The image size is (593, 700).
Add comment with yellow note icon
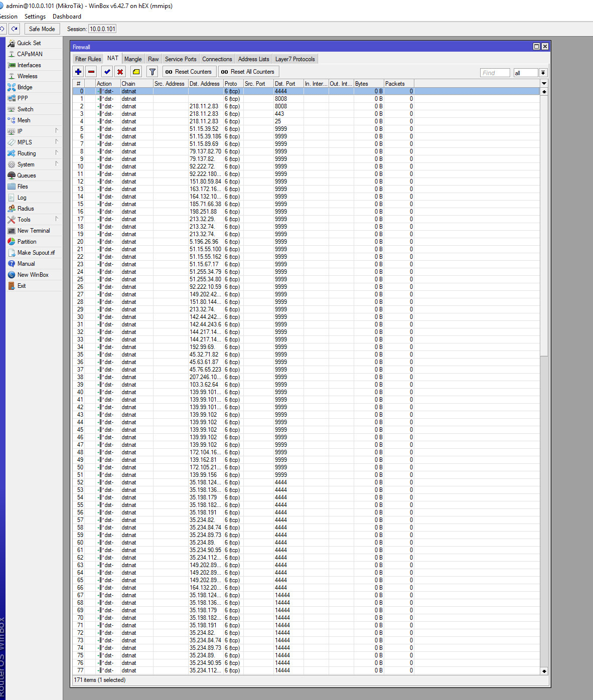(136, 72)
